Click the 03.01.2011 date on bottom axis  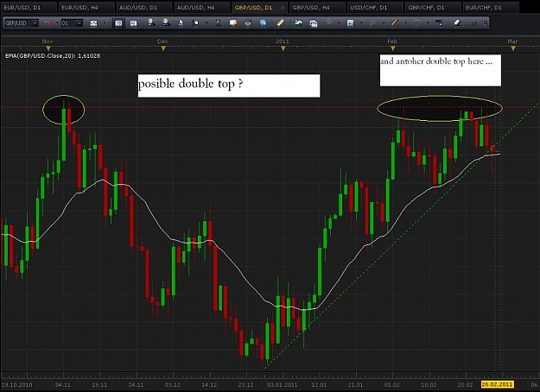[282, 385]
